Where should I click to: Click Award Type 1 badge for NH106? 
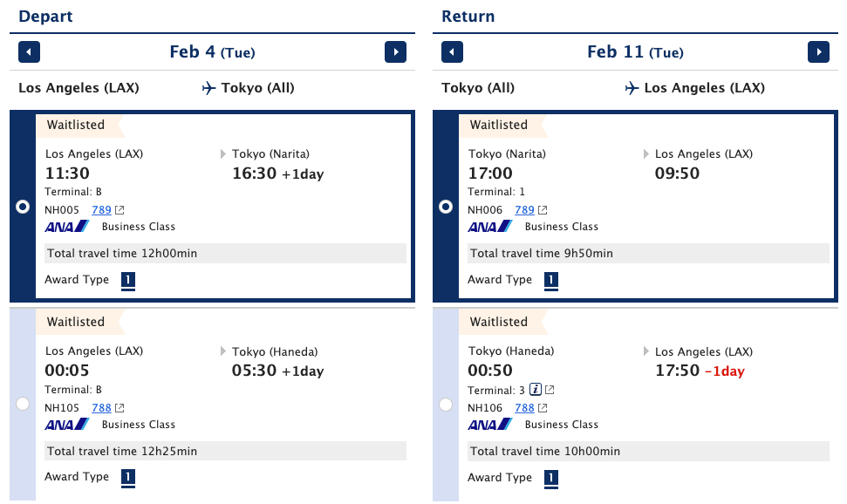tap(551, 478)
